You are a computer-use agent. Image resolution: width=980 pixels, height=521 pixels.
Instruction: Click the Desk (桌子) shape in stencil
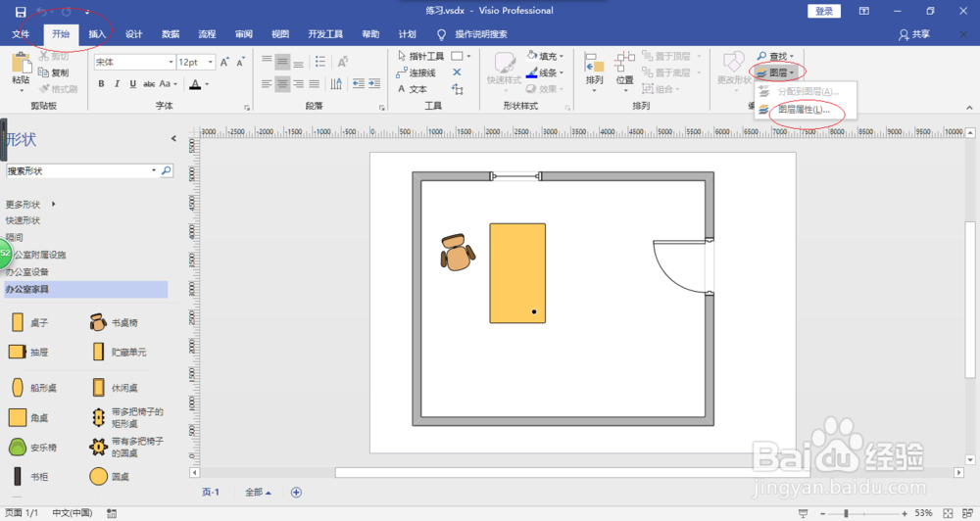coord(29,322)
